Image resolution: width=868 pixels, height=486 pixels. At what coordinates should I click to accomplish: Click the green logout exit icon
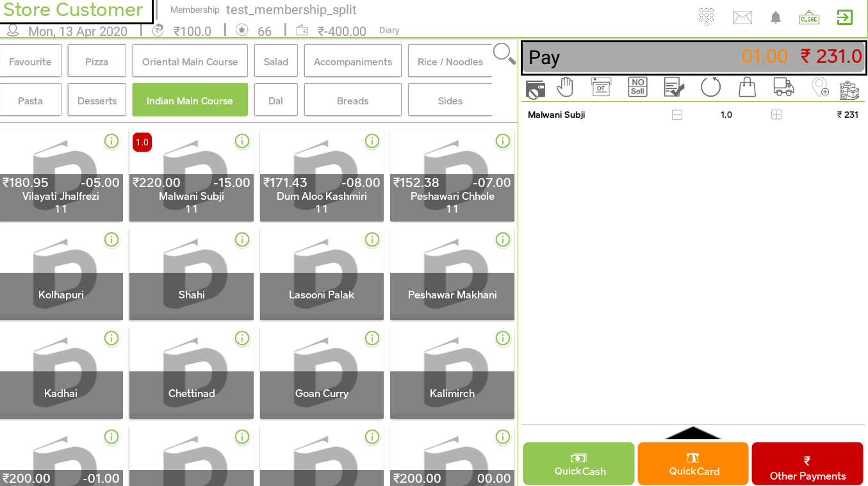click(x=845, y=17)
